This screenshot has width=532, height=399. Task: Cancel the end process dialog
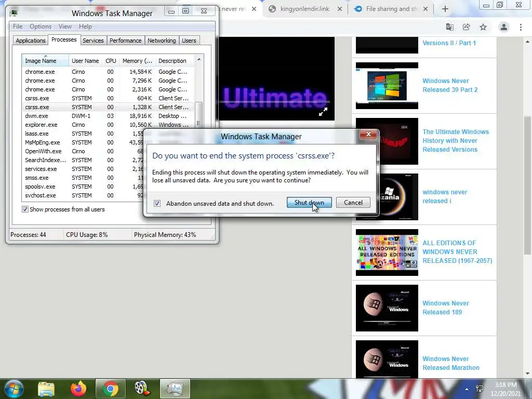tap(353, 203)
